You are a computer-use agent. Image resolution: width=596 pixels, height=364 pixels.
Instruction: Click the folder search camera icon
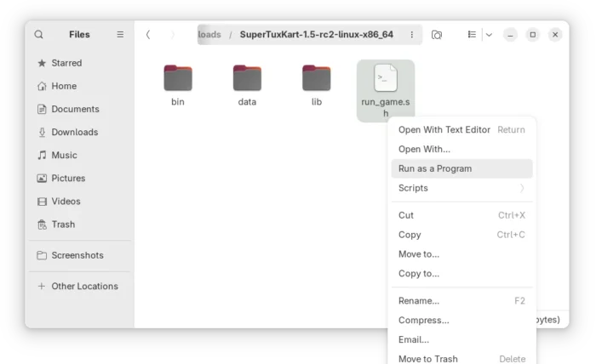(x=437, y=35)
